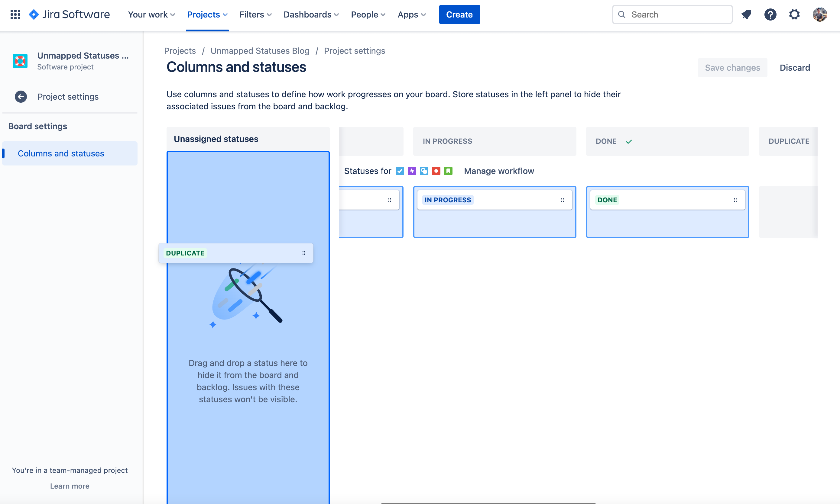Click the Unassigned statuses heading
840x504 pixels.
216,139
